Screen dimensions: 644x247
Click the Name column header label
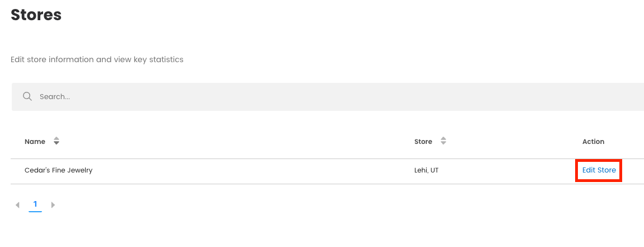click(35, 142)
